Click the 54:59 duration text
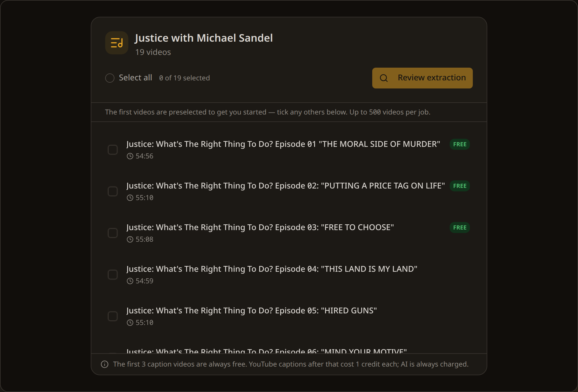The width and height of the screenshot is (578, 392). 144,281
